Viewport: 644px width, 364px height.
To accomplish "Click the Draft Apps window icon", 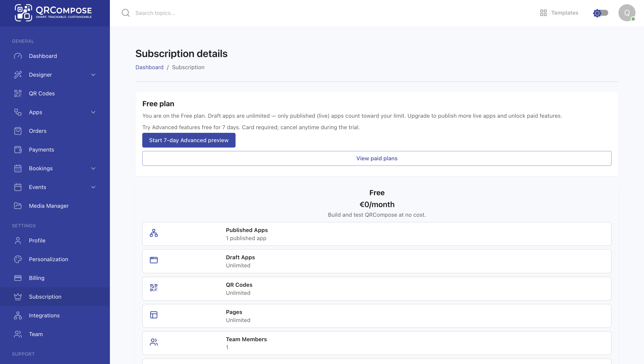I will coord(154,260).
